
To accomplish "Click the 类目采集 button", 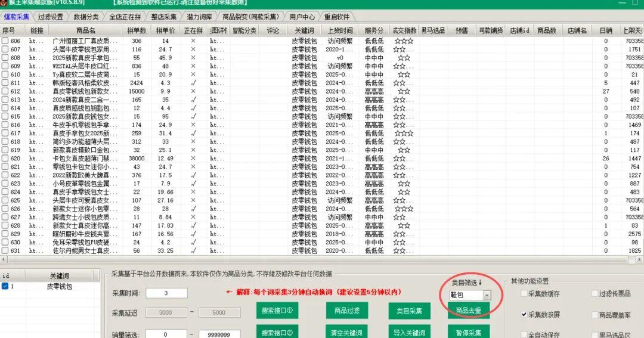I will coord(409,311).
